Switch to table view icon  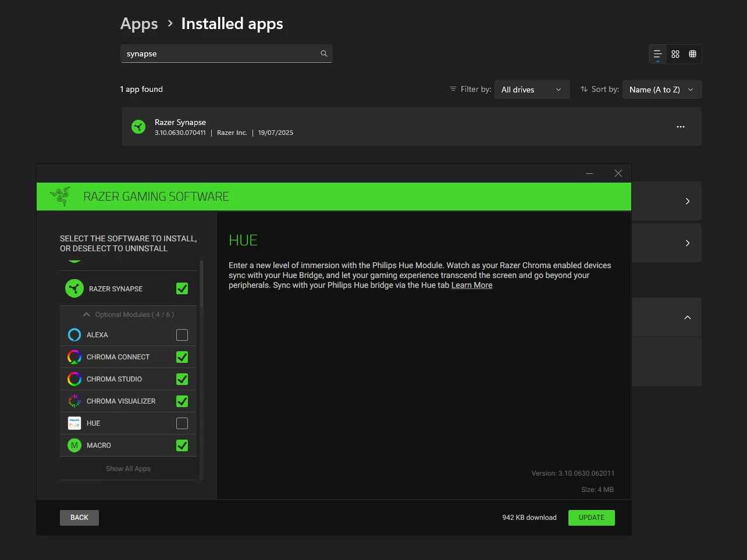[x=692, y=54]
